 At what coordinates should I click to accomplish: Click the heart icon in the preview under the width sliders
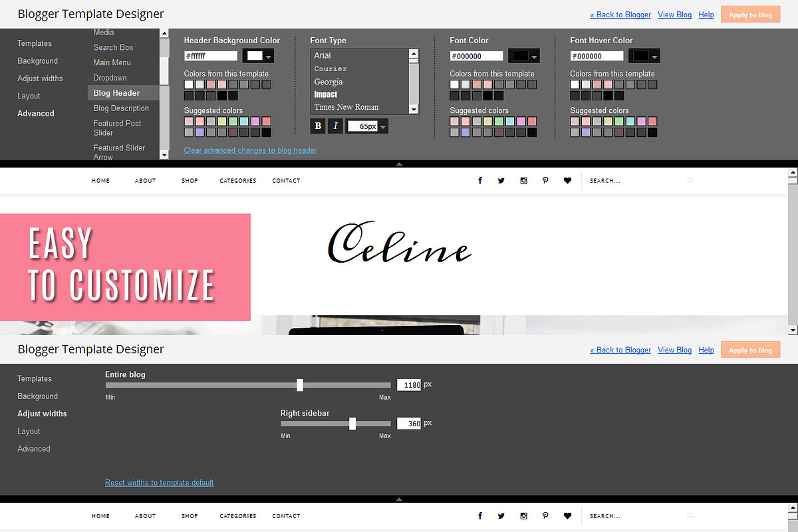[567, 515]
